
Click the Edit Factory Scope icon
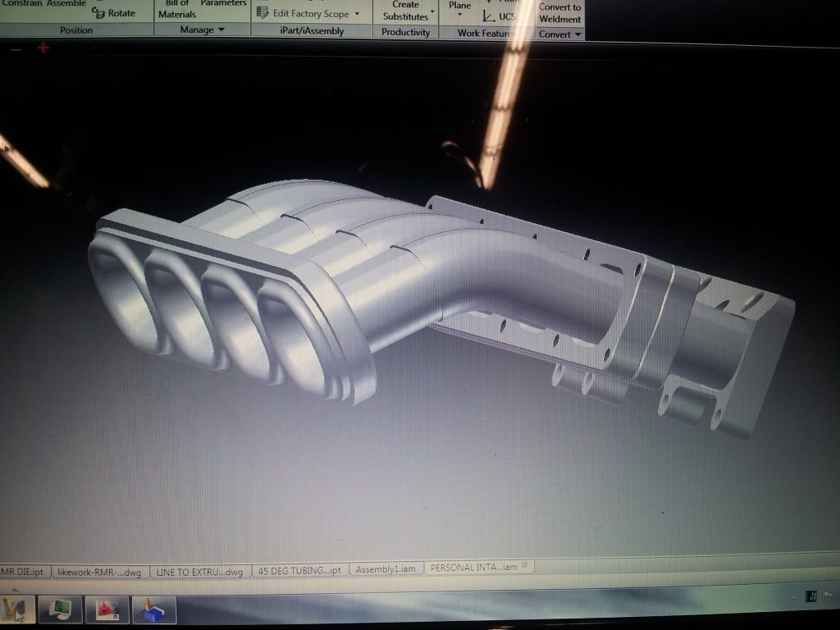262,13
